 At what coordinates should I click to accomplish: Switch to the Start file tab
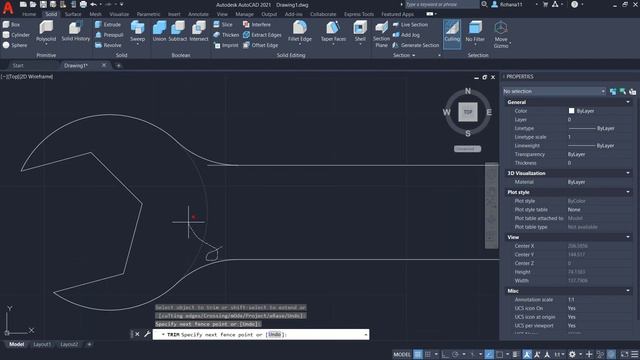[x=18, y=65]
